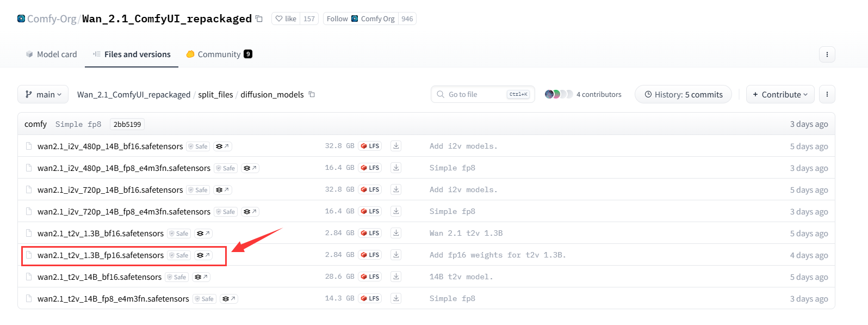Switch to Files and versions tab
The height and width of the screenshot is (325, 868).
tap(132, 54)
